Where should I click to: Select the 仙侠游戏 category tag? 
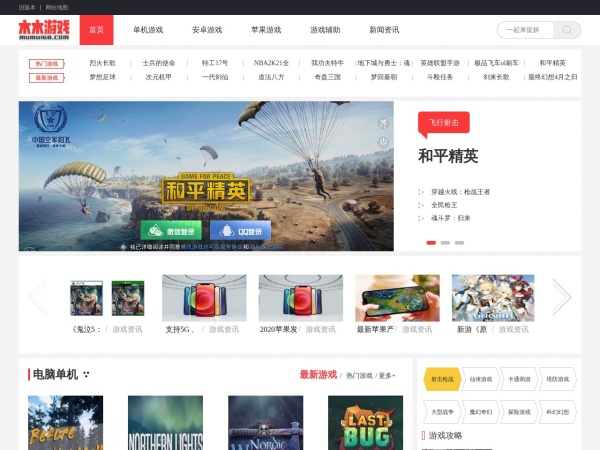tap(481, 379)
